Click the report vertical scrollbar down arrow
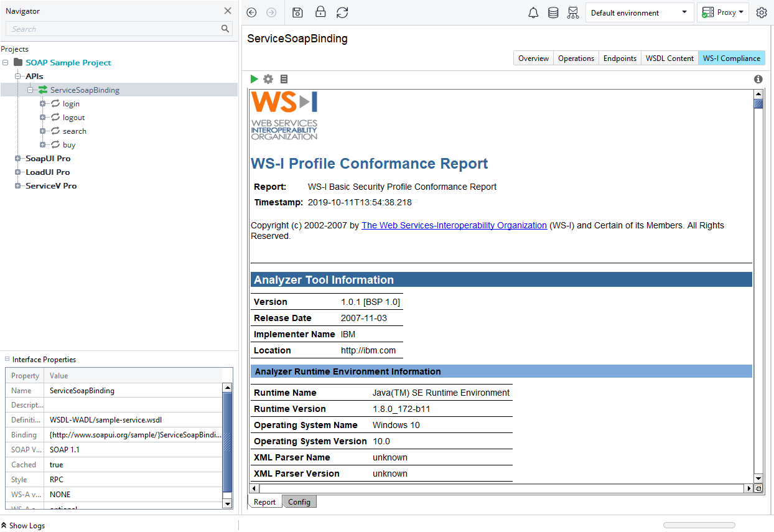774x532 pixels. (758, 479)
